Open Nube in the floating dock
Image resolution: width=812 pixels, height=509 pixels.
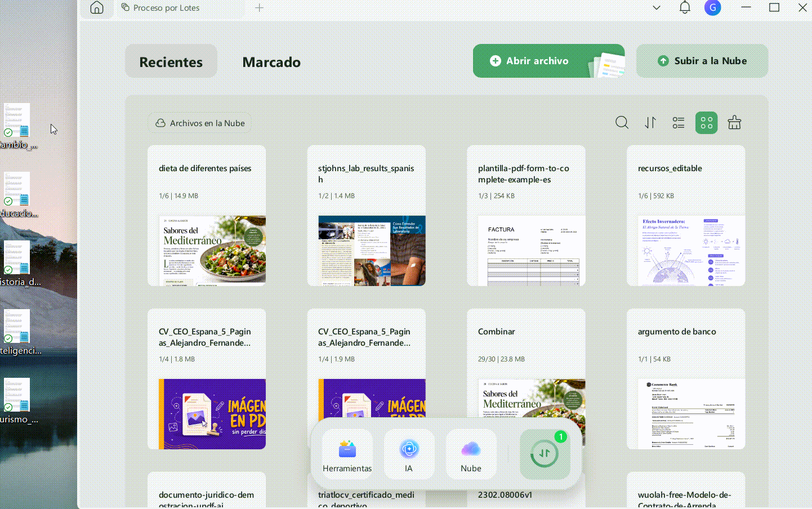tap(471, 454)
